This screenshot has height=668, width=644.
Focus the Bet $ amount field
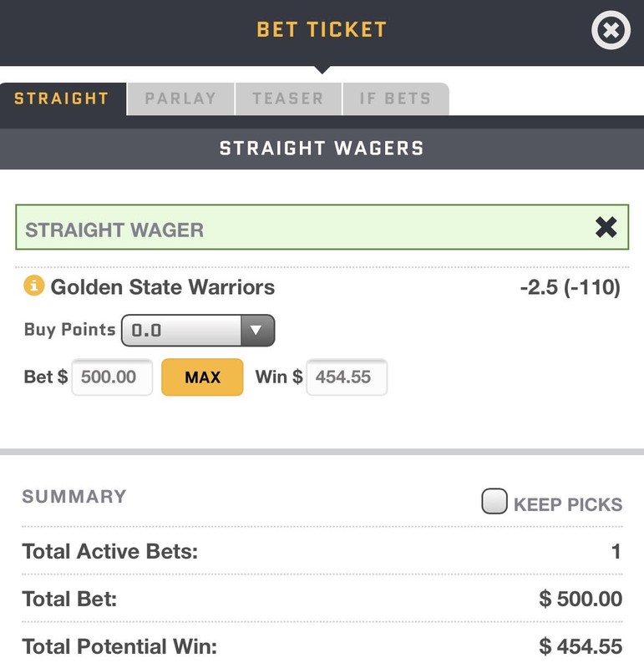112,377
